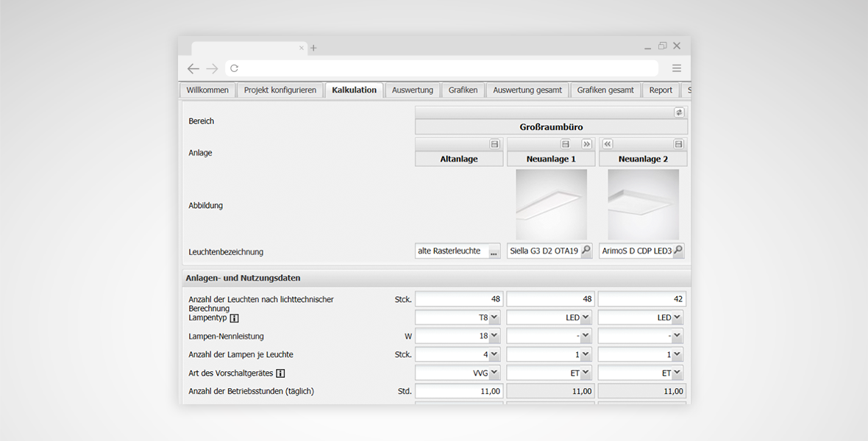Click the Anzahl der Betriebsstunden (täglich) label
This screenshot has height=441, width=868.
click(x=252, y=391)
